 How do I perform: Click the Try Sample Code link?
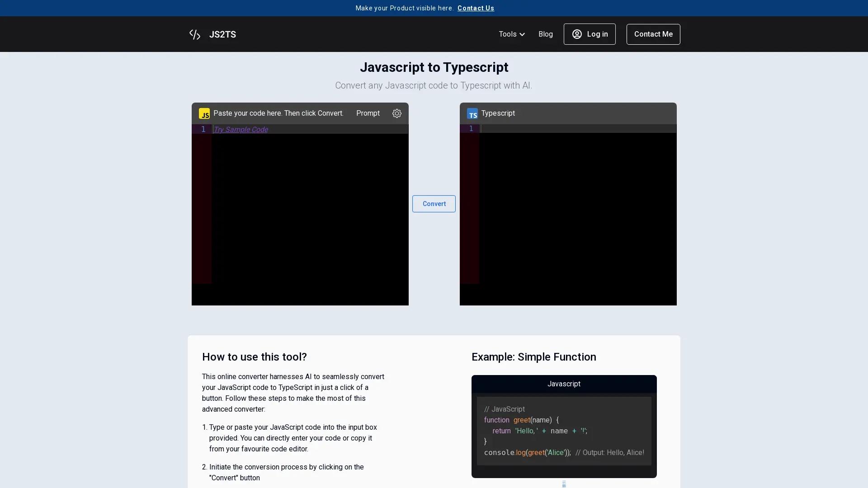(241, 130)
